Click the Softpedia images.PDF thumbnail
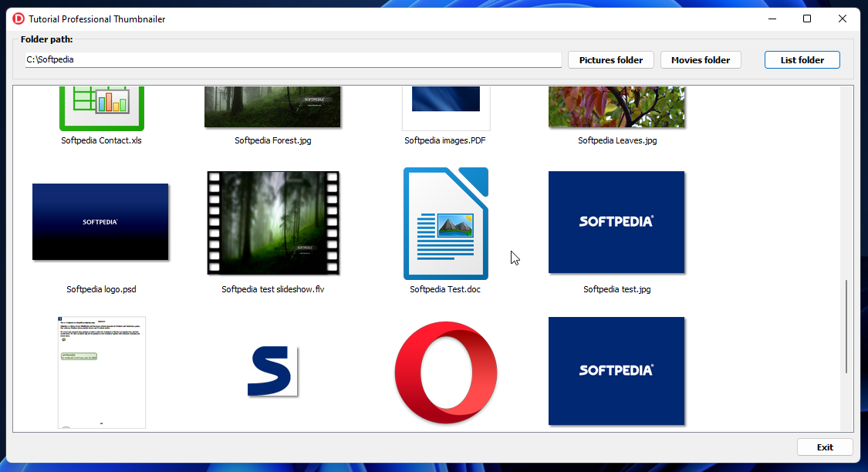 [x=446, y=108]
